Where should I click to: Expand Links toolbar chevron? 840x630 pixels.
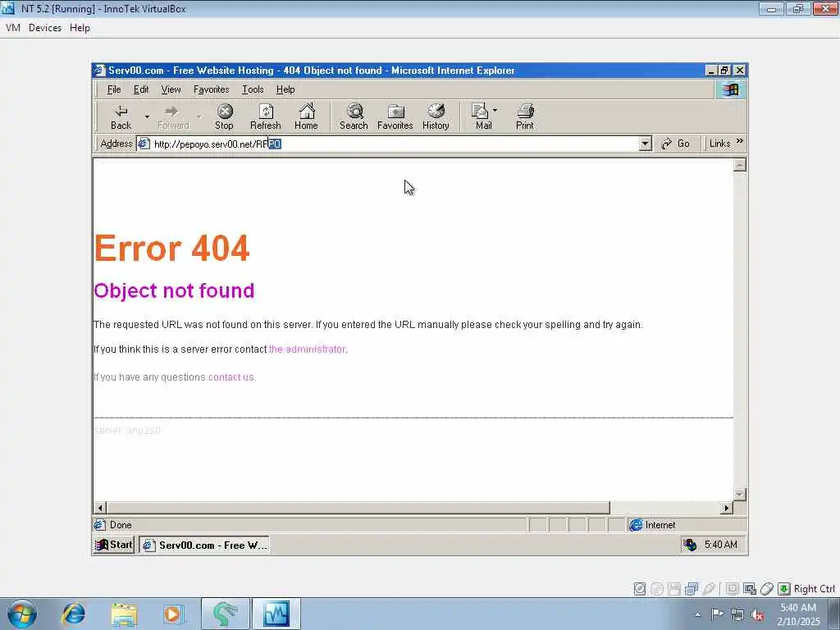click(x=740, y=141)
